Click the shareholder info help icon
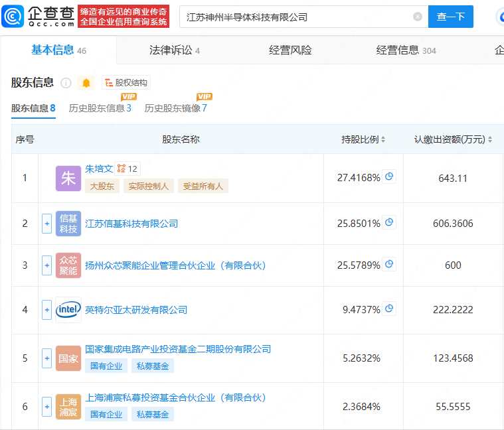This screenshot has height=430, width=504. [66, 83]
